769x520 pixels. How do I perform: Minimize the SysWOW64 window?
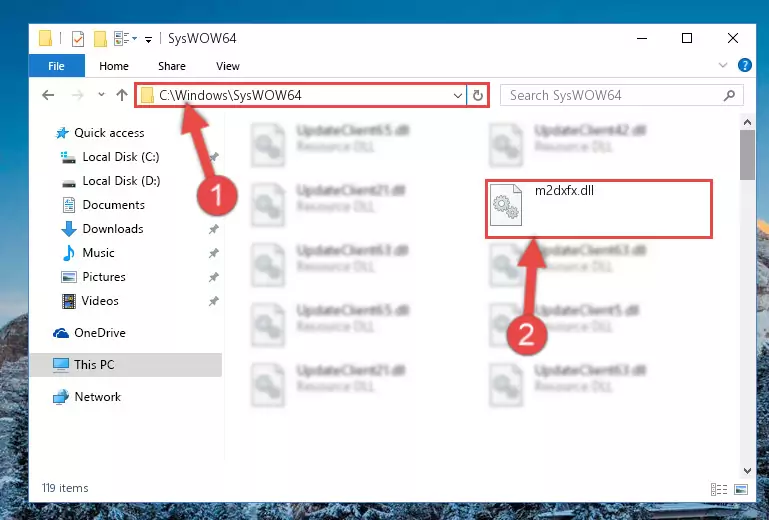pyautogui.click(x=641, y=38)
